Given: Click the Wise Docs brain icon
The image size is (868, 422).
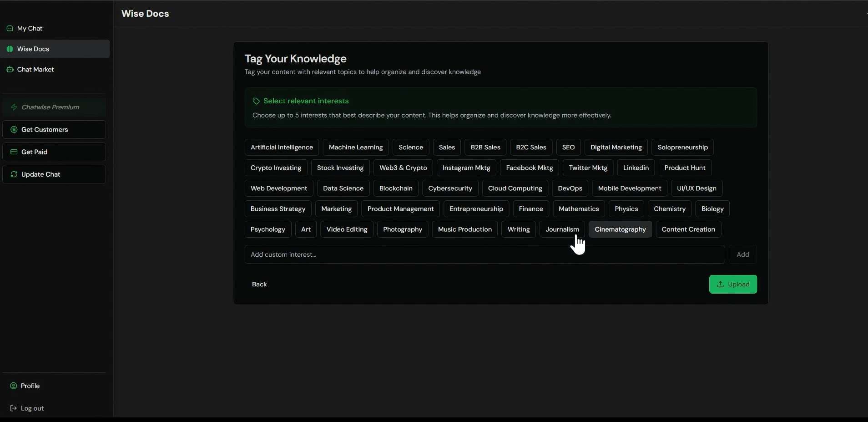Looking at the screenshot, I should click(x=10, y=49).
